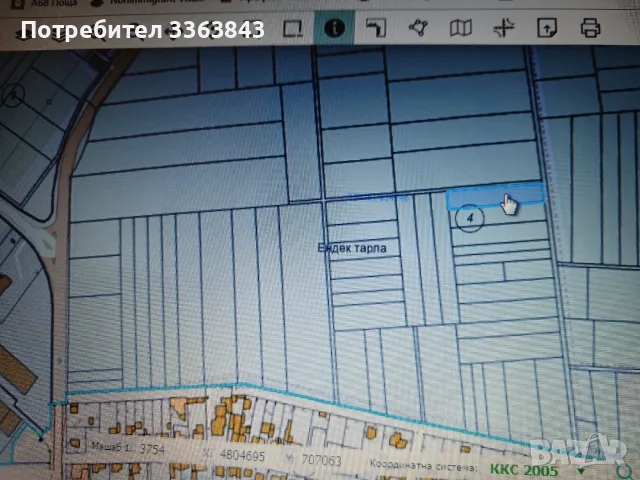Click the dropdown arrow beside KKC 2005
The height and width of the screenshot is (480, 640).
click(x=580, y=472)
